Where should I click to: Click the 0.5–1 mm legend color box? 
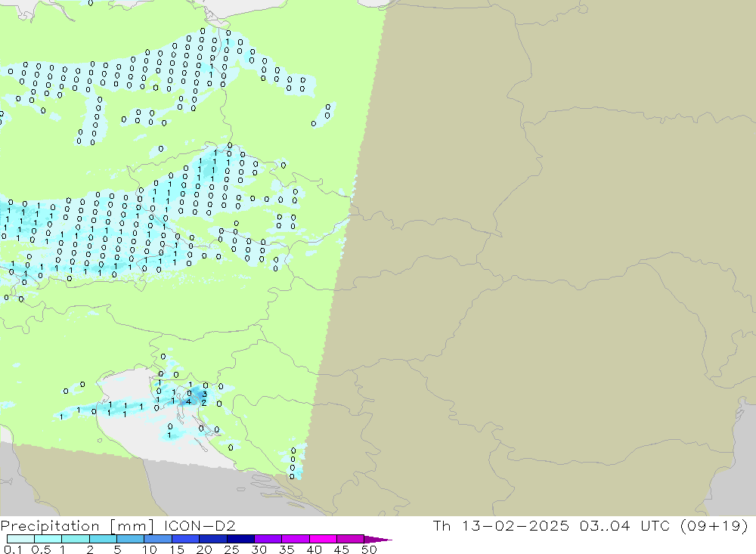pyautogui.click(x=48, y=539)
